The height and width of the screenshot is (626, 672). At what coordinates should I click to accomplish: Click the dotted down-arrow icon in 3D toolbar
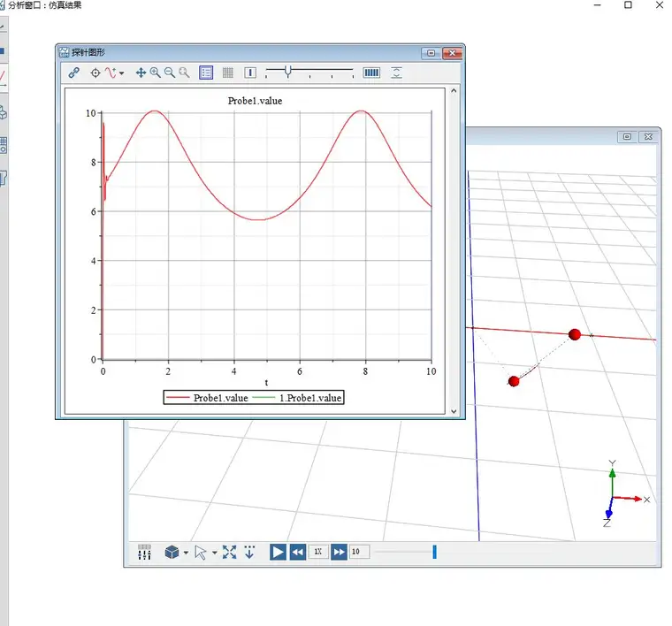(249, 552)
